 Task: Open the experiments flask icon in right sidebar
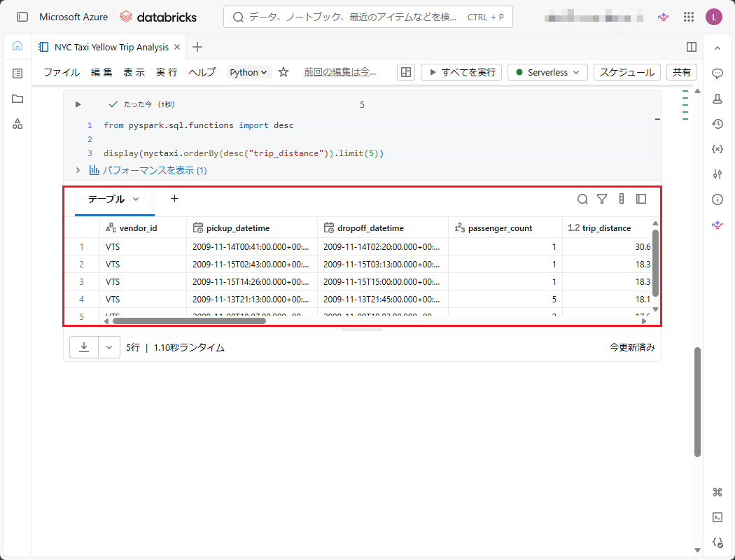click(x=717, y=99)
